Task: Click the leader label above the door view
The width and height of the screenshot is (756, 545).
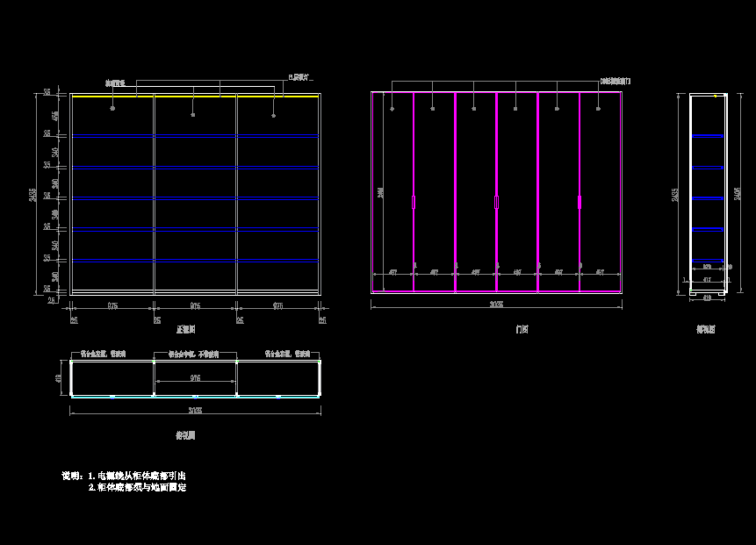Action: tap(615, 82)
